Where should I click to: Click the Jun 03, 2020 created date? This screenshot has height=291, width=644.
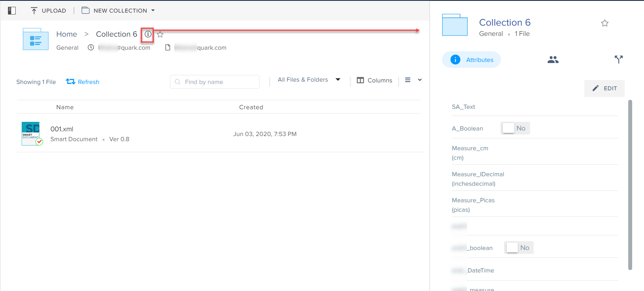[265, 134]
